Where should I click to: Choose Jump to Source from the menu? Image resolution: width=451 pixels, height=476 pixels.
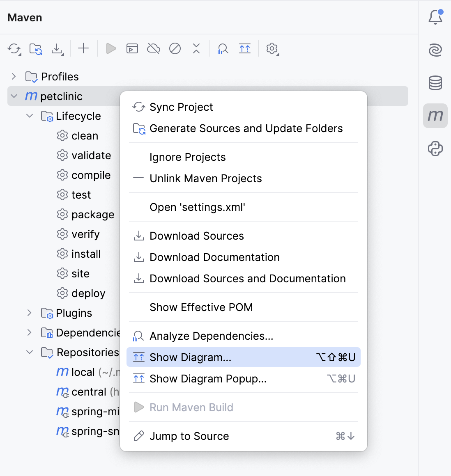click(189, 436)
